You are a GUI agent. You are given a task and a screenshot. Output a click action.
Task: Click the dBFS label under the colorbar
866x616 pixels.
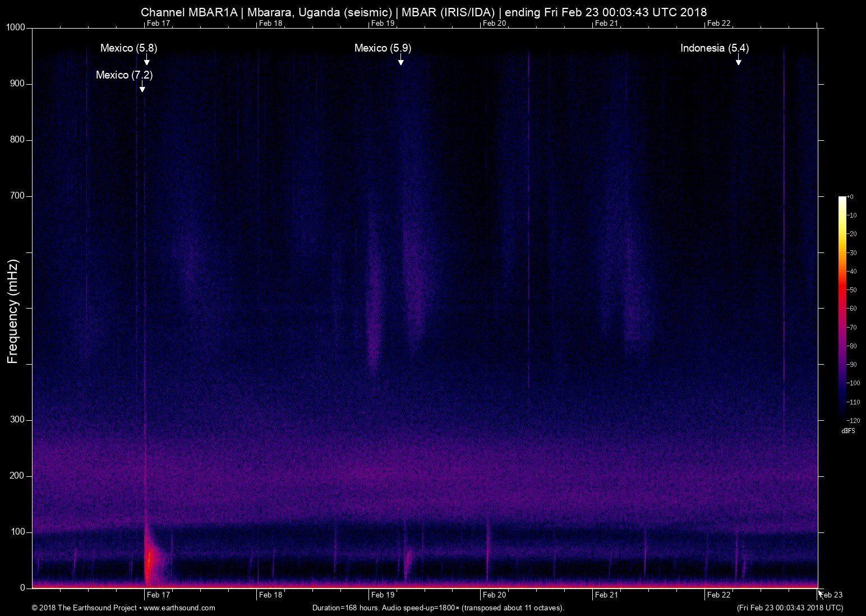coord(847,431)
